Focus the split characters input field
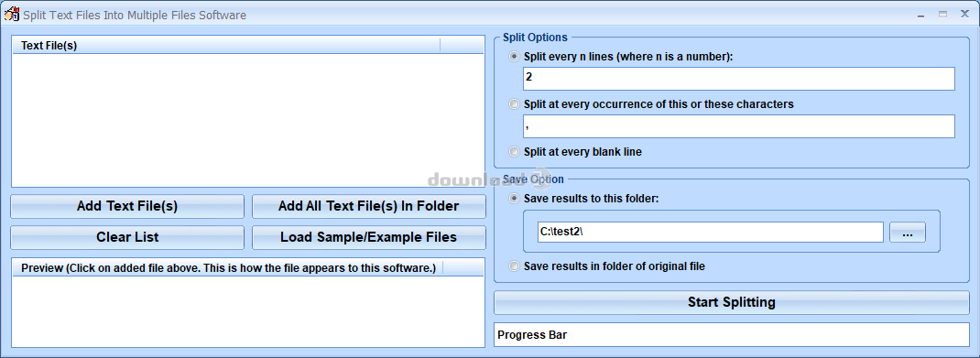 pyautogui.click(x=739, y=126)
